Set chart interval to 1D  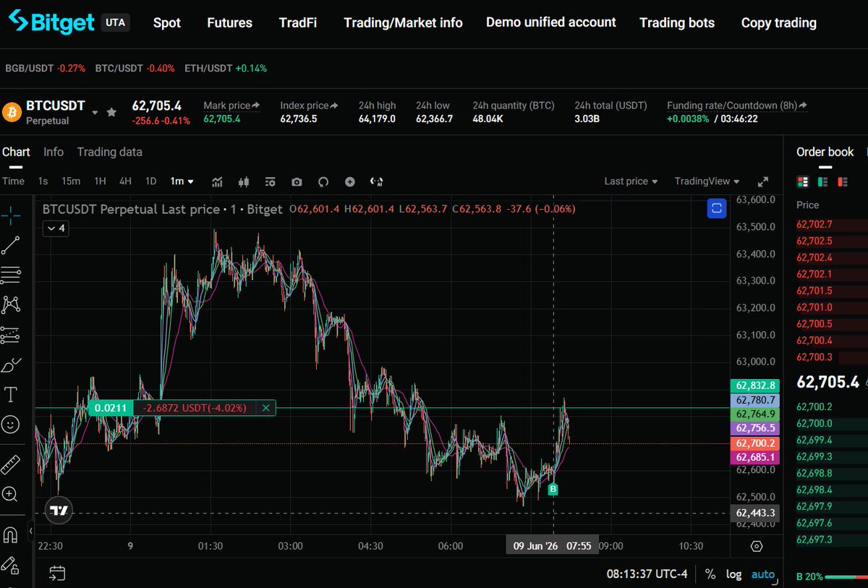click(150, 182)
